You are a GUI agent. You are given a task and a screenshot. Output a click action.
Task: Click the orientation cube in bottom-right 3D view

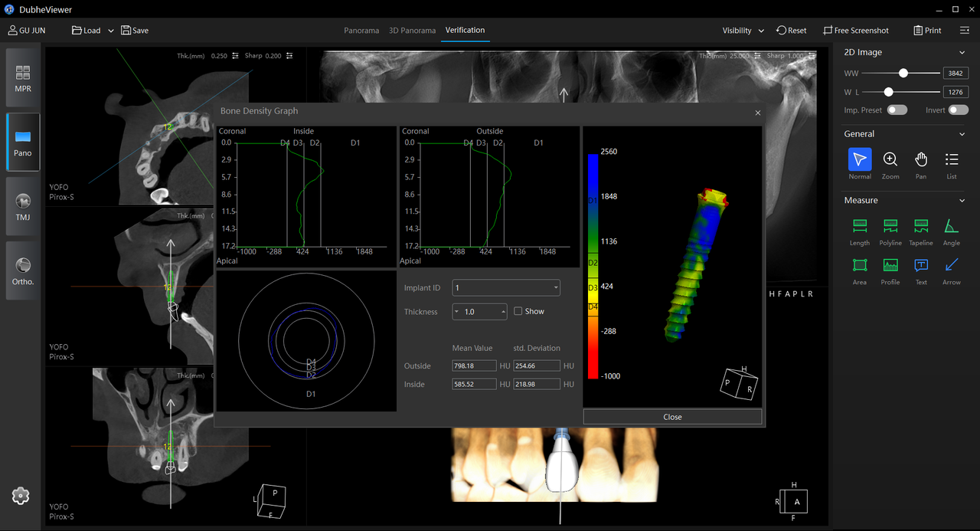click(x=793, y=500)
